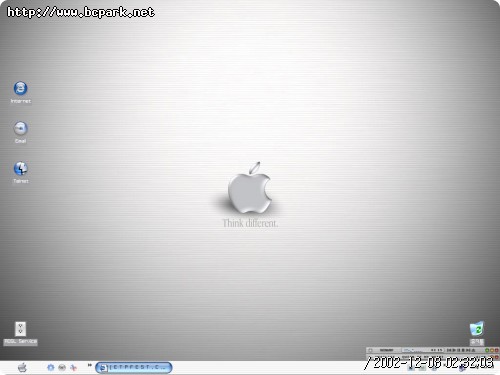Click green button on upper mini player bar
The height and width of the screenshot is (375, 500).
coord(487,350)
